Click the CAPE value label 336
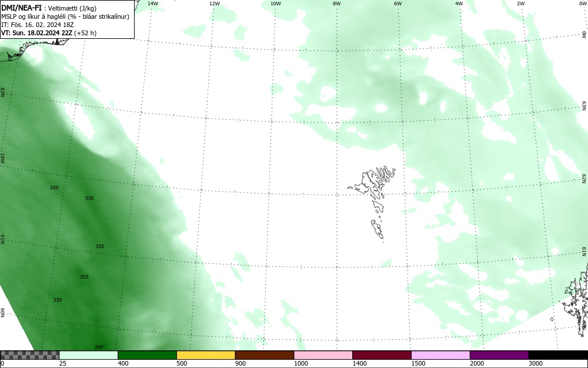 click(x=89, y=198)
